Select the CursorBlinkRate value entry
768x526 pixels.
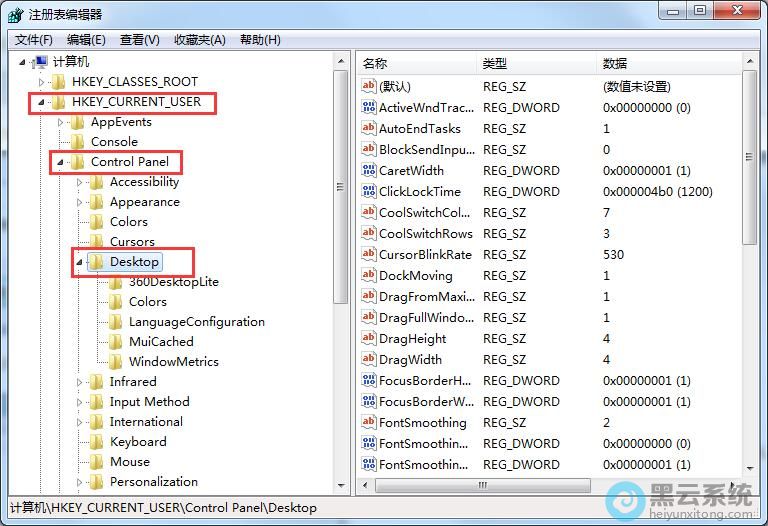[x=425, y=255]
